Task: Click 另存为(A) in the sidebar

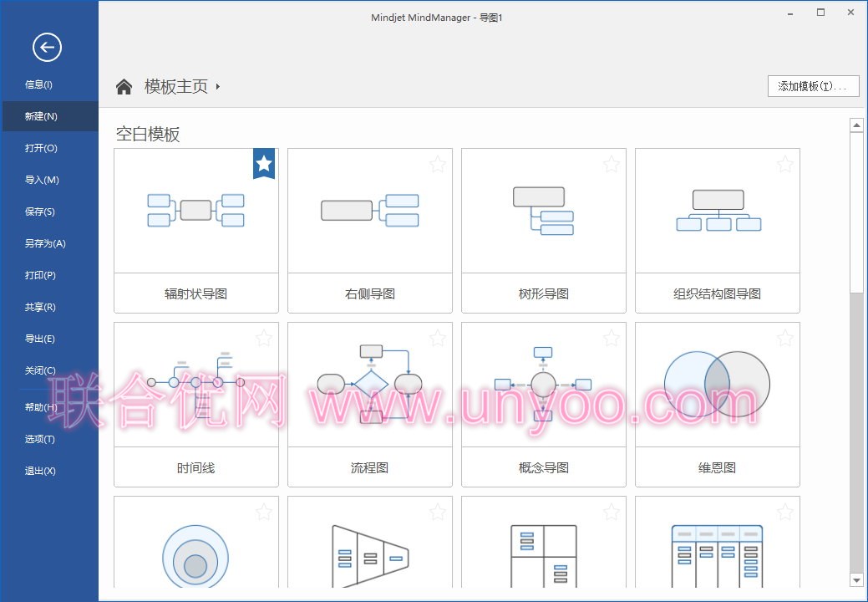Action: [x=49, y=243]
